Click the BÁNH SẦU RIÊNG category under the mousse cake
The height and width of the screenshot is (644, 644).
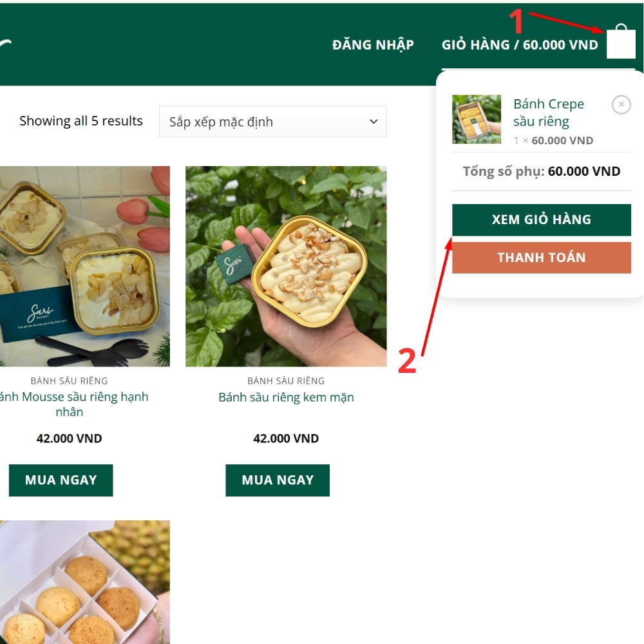(x=70, y=381)
